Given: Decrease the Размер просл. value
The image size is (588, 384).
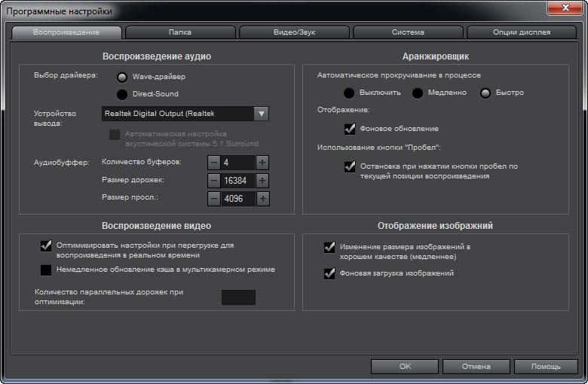Looking at the screenshot, I should [214, 199].
